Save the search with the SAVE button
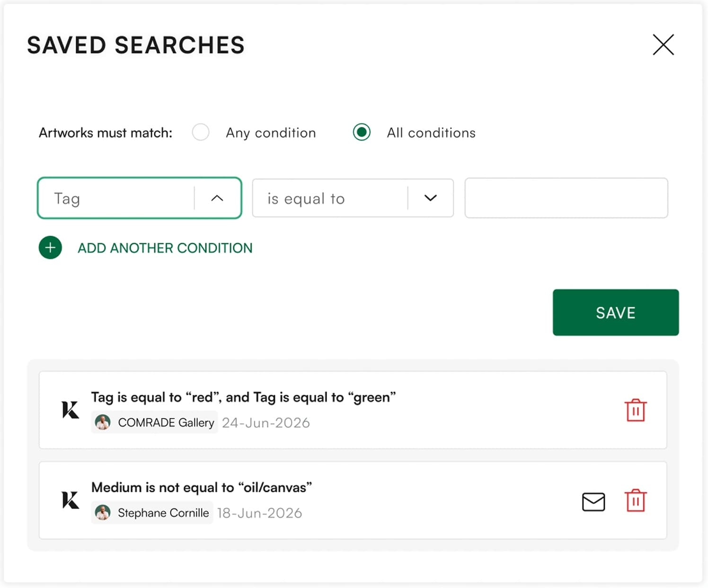 click(x=616, y=312)
